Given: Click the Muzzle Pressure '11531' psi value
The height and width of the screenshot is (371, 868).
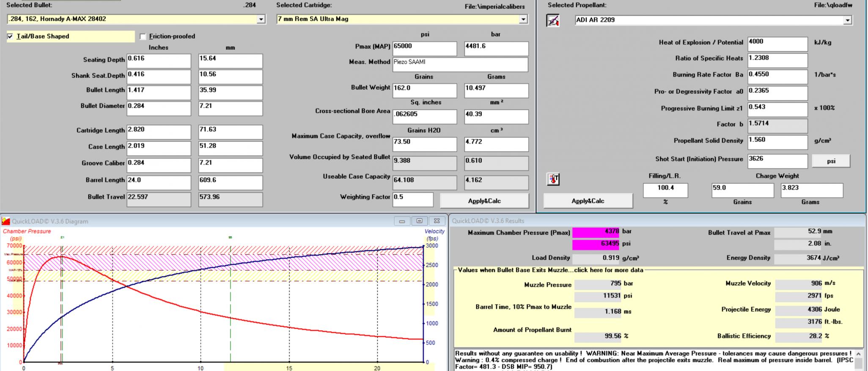Looking at the screenshot, I should click(598, 296).
